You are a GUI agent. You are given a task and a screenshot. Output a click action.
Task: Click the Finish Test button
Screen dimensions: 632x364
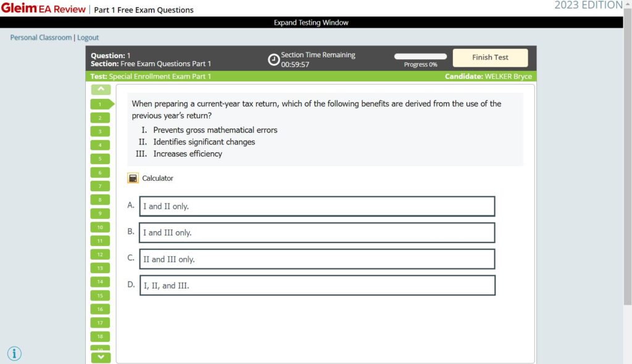(x=490, y=57)
